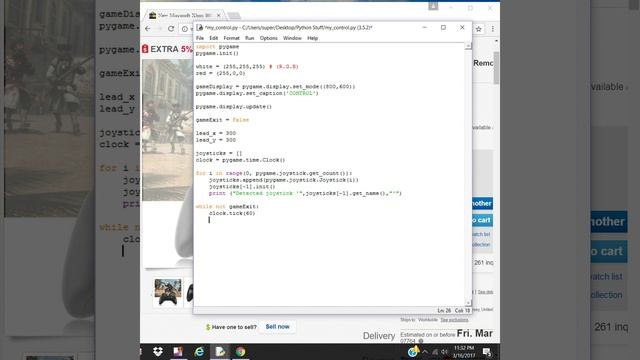Open the Action Center notifications icon
Screen dimensions: 640x360
pyautogui.click(x=487, y=352)
